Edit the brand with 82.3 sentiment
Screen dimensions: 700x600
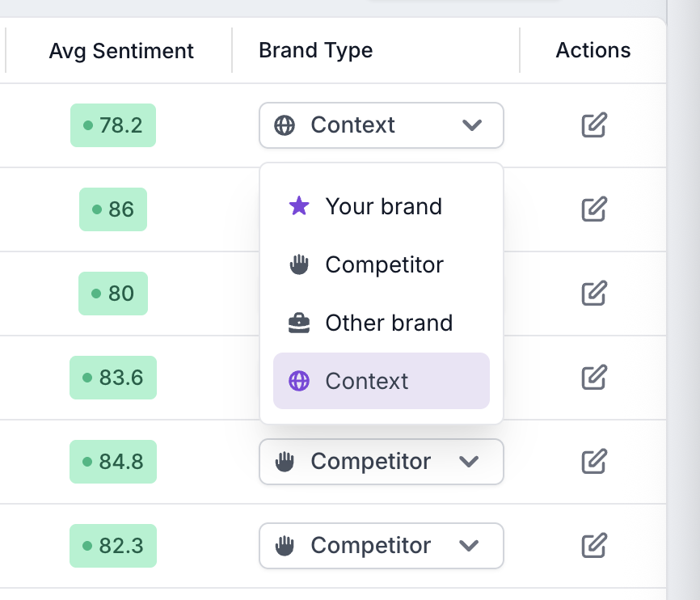pyautogui.click(x=594, y=545)
